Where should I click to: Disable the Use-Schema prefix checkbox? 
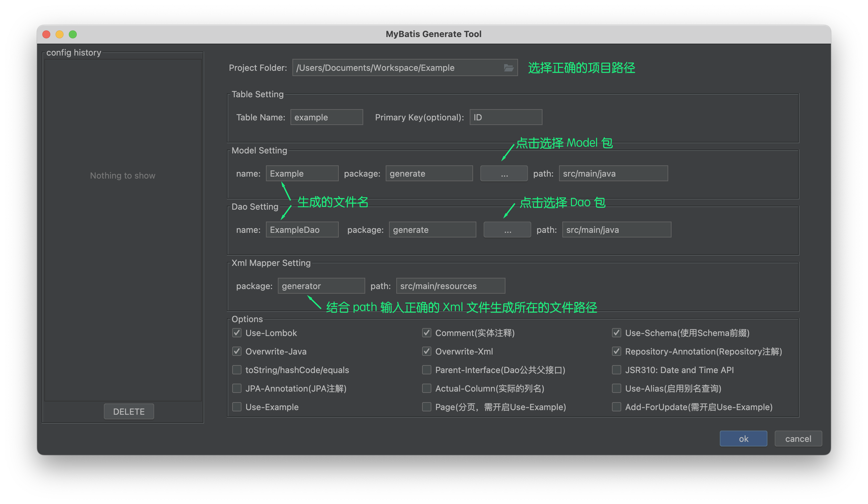[616, 333]
